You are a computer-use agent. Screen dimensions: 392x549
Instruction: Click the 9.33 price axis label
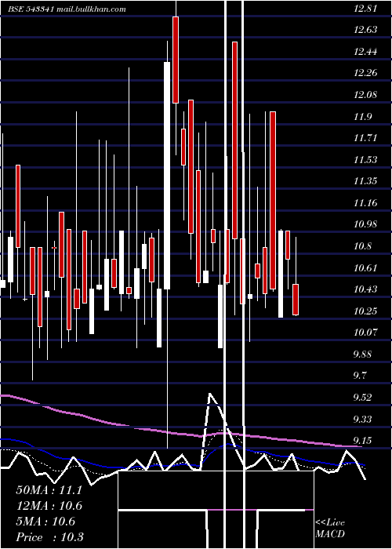pyautogui.click(x=362, y=419)
